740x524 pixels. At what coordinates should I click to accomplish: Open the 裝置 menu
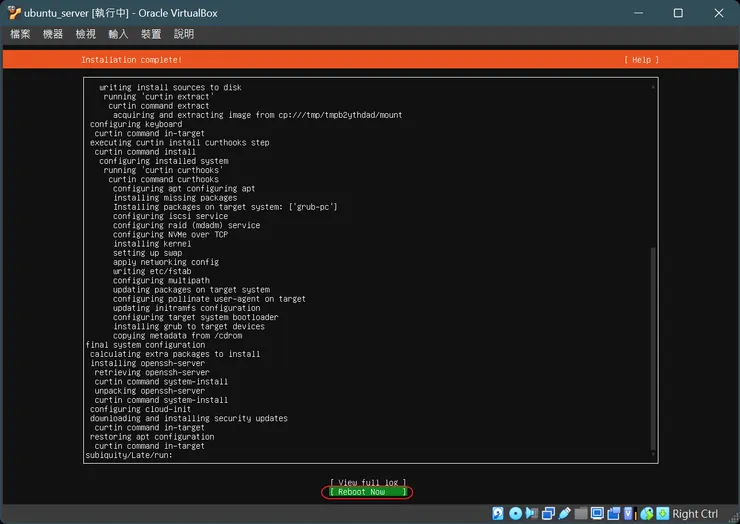click(151, 34)
